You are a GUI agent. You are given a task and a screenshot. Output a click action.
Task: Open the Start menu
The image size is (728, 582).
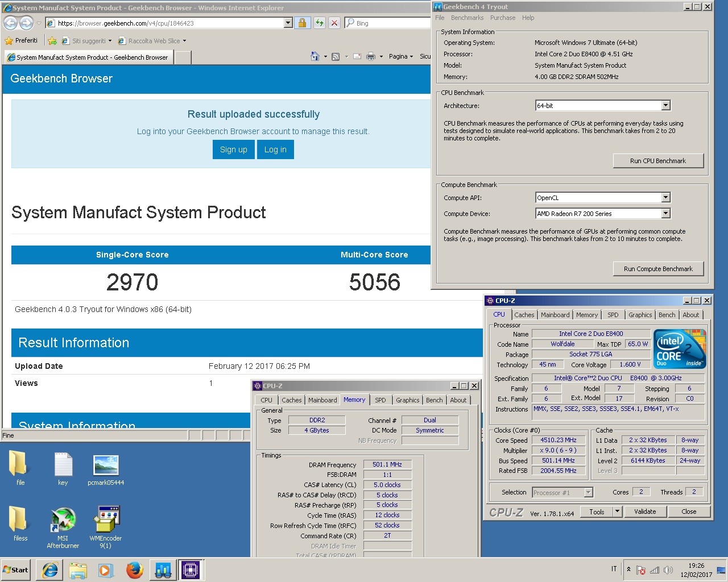pyautogui.click(x=16, y=570)
